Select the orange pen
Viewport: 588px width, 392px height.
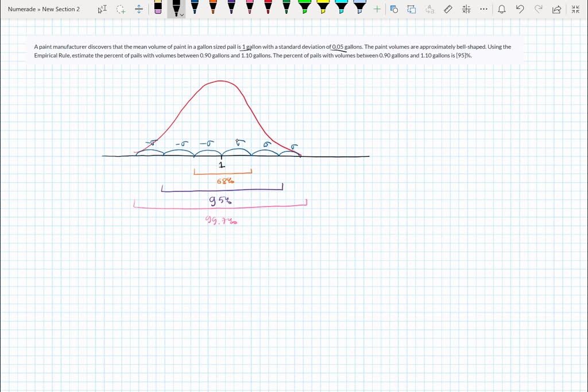coord(213,7)
